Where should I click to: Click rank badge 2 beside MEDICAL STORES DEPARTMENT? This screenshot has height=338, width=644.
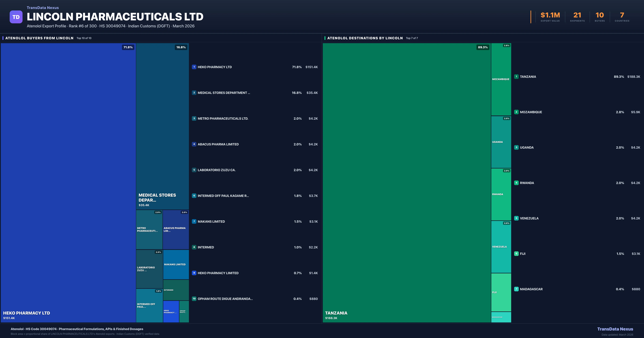click(x=194, y=93)
